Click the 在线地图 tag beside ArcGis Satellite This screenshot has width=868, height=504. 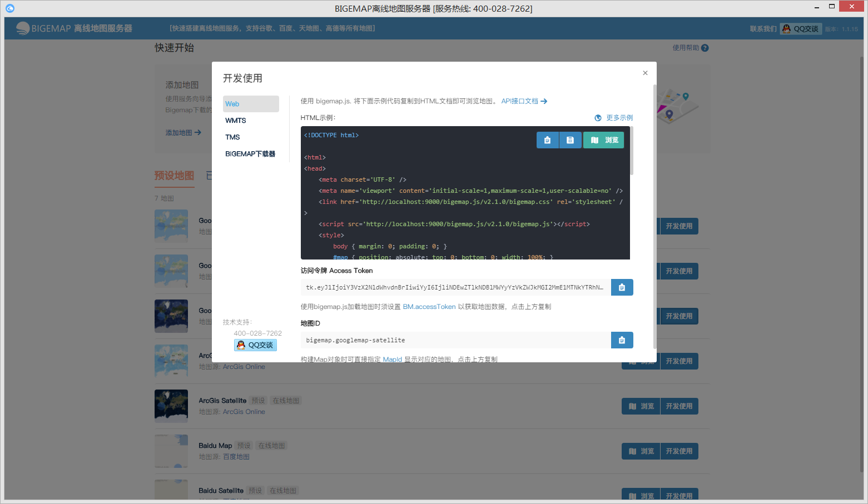click(286, 401)
